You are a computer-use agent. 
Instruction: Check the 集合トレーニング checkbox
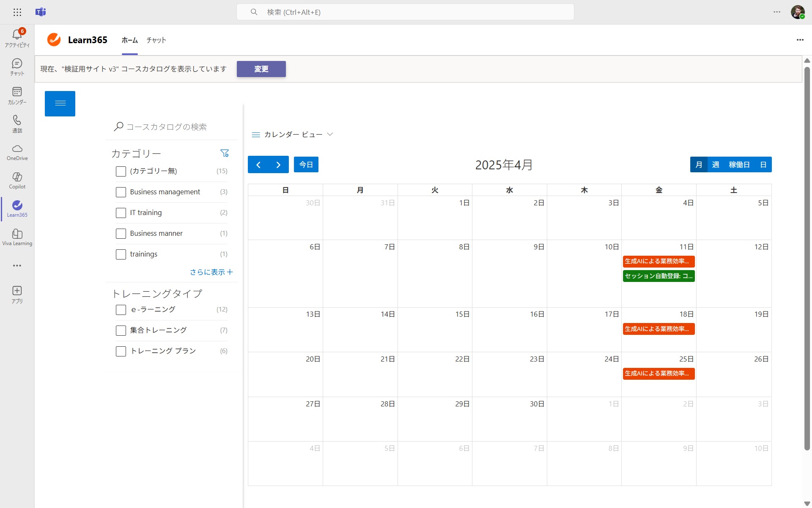tap(121, 330)
